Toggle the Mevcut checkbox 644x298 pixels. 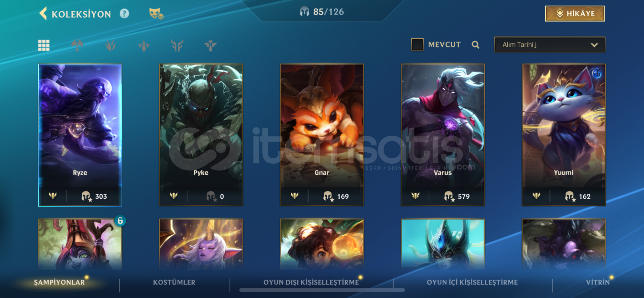tap(417, 44)
